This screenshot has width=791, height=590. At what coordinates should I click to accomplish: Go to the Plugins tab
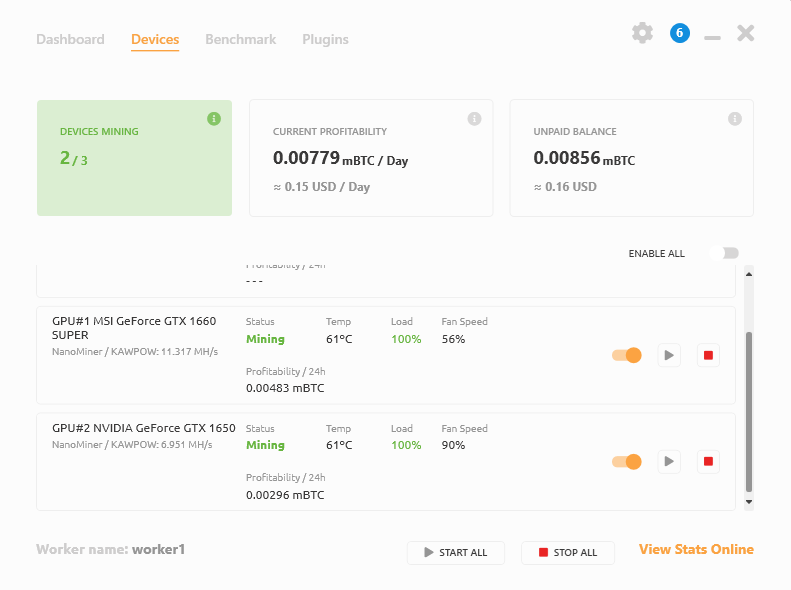pyautogui.click(x=325, y=40)
